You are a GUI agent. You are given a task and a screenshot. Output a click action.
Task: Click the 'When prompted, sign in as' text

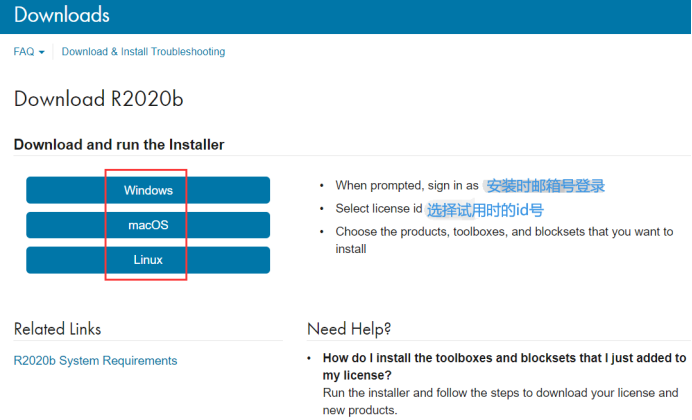pyautogui.click(x=406, y=185)
